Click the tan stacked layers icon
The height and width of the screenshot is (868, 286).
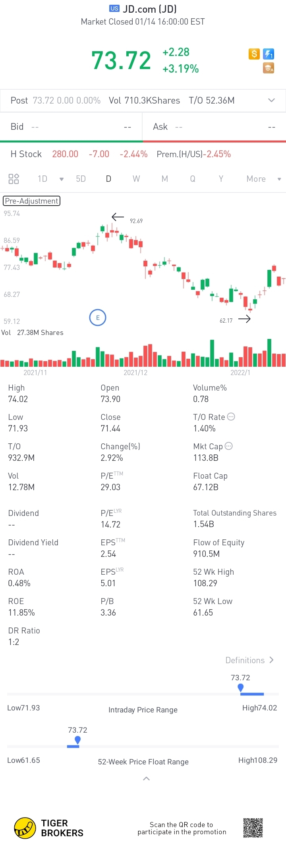pos(269,68)
